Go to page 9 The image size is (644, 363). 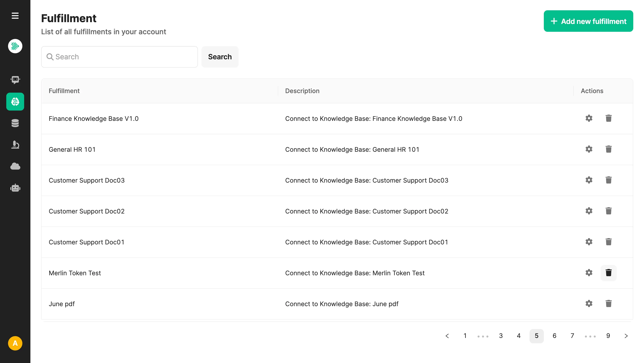point(608,336)
